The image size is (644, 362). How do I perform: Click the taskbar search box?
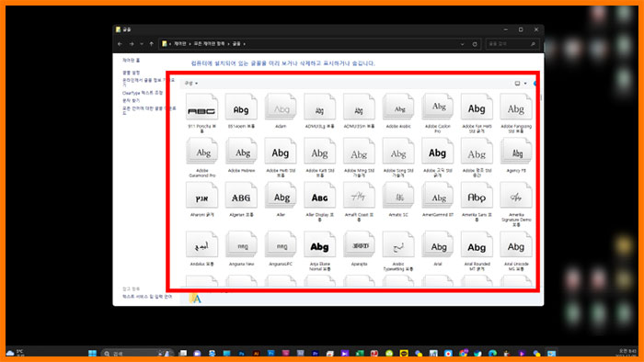[x=137, y=354]
